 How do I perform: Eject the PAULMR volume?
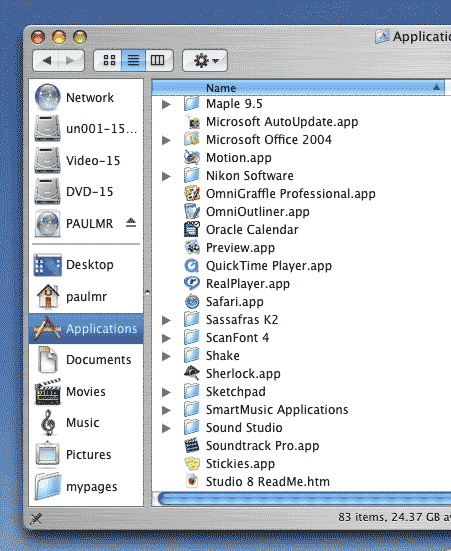tap(131, 222)
